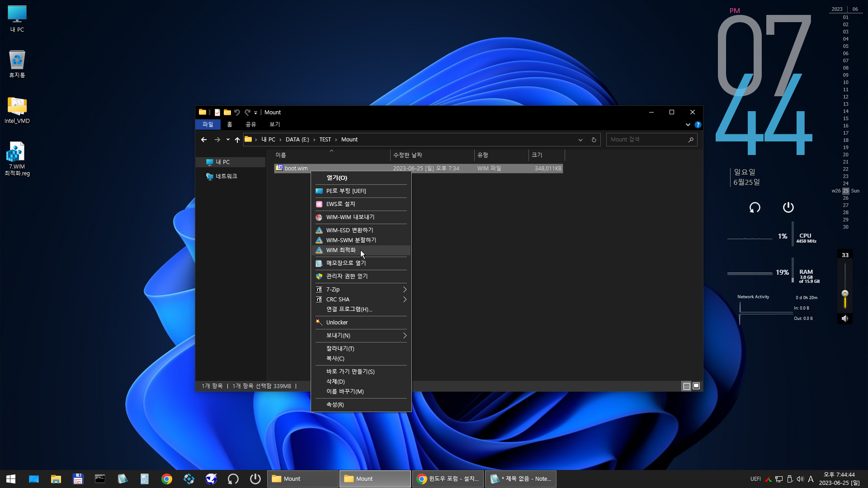Expand the chevron after TEST in path

[336, 140]
